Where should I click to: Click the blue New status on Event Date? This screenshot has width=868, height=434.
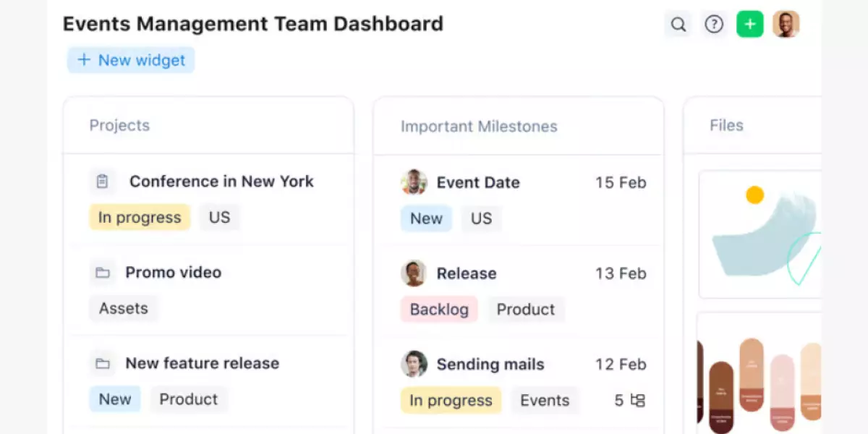coord(426,218)
